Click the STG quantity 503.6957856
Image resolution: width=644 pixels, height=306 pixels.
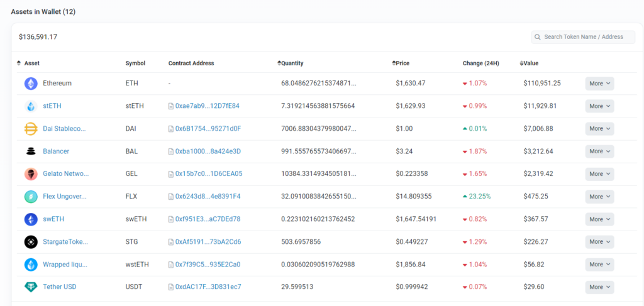pyautogui.click(x=301, y=242)
